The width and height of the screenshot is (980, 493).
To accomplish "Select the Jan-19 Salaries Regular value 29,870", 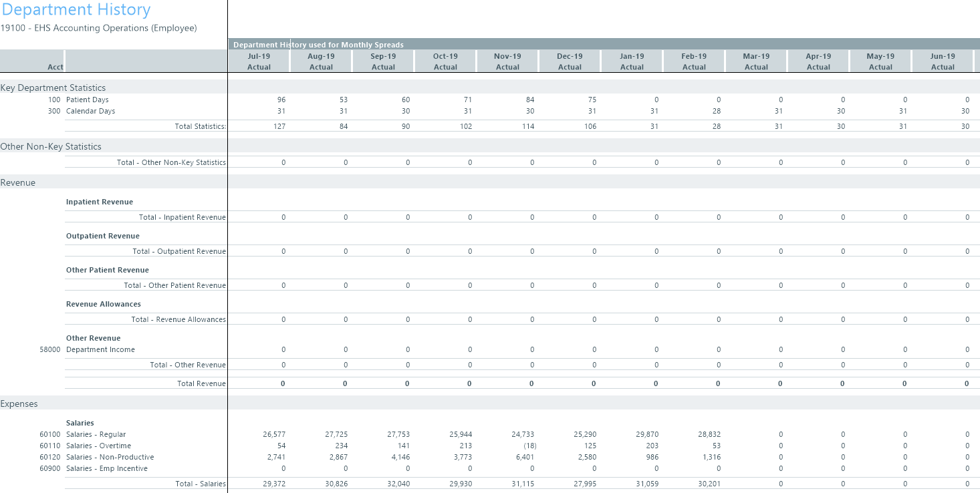I will pyautogui.click(x=647, y=434).
